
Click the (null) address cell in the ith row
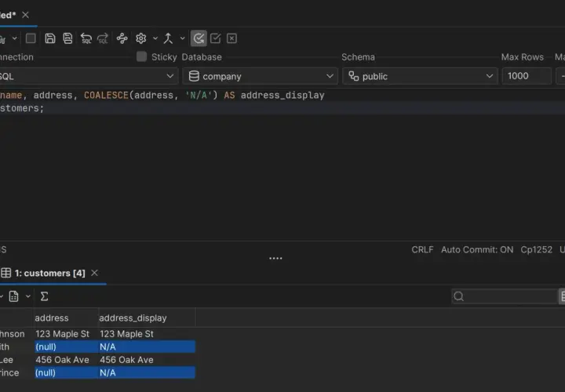(66, 347)
